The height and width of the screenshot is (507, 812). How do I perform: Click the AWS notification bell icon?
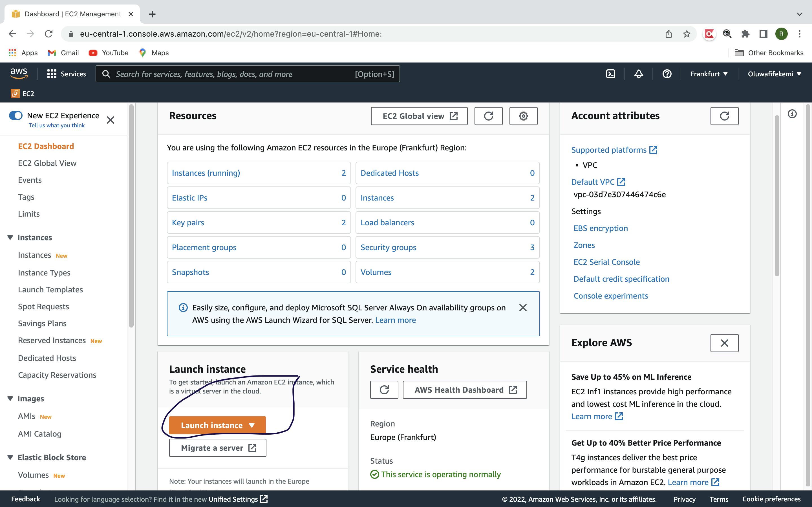point(638,74)
